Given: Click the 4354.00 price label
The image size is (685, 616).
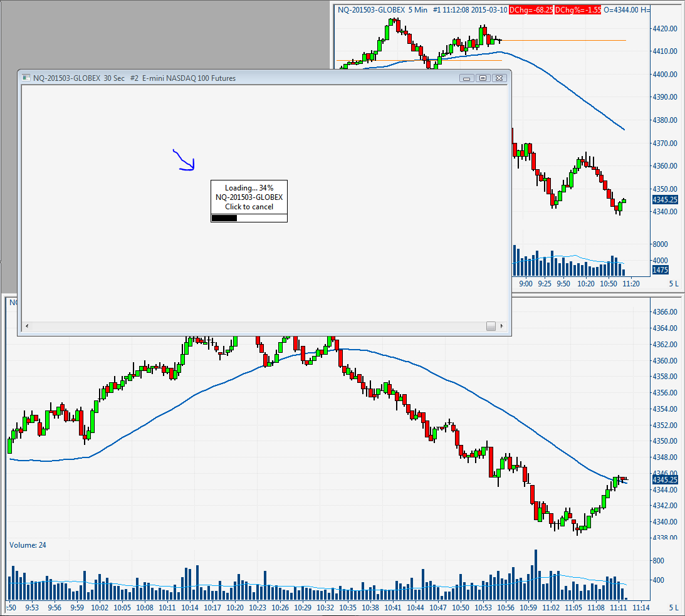Looking at the screenshot, I should pos(665,409).
